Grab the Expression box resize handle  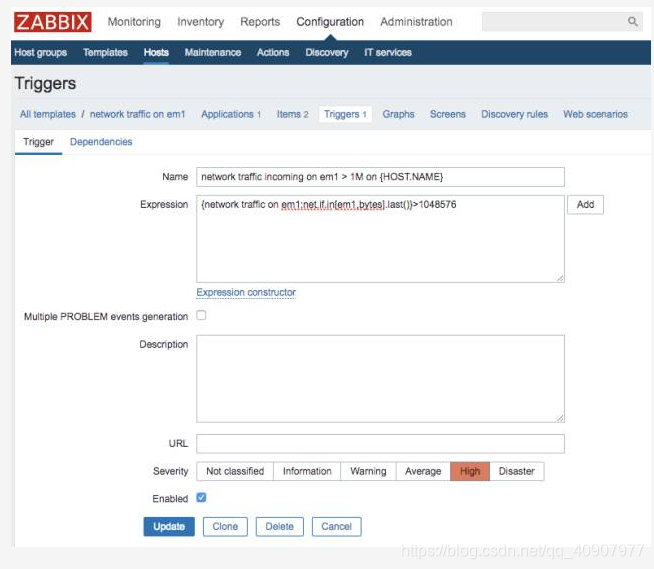[x=560, y=278]
